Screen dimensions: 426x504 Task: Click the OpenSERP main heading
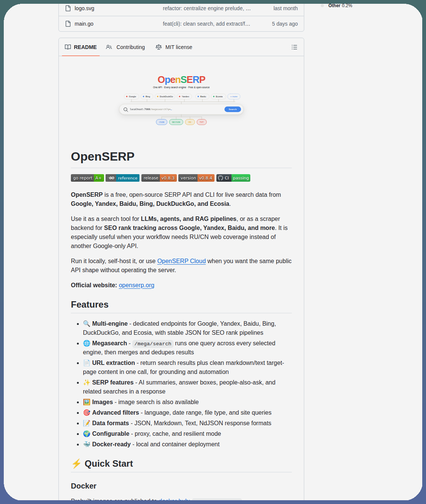pyautogui.click(x=103, y=156)
